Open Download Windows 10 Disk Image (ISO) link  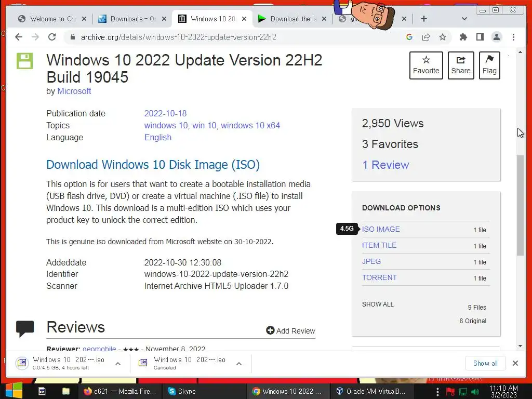pyautogui.click(x=153, y=165)
